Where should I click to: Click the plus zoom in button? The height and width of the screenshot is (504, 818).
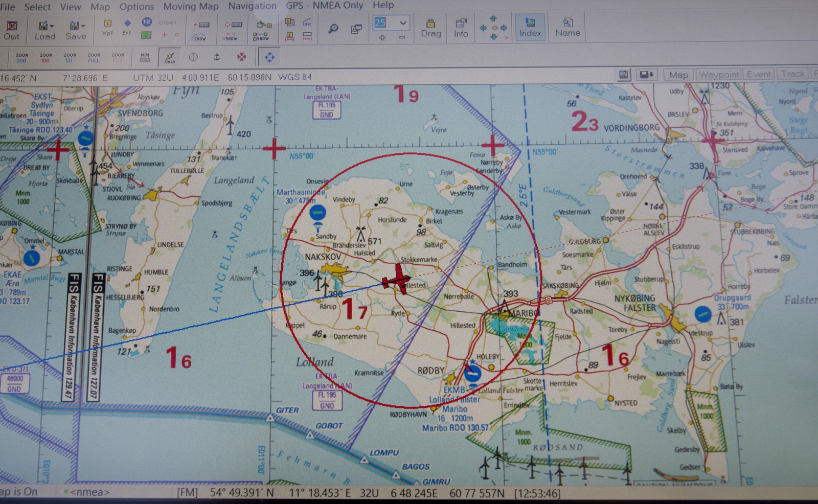coord(382,37)
